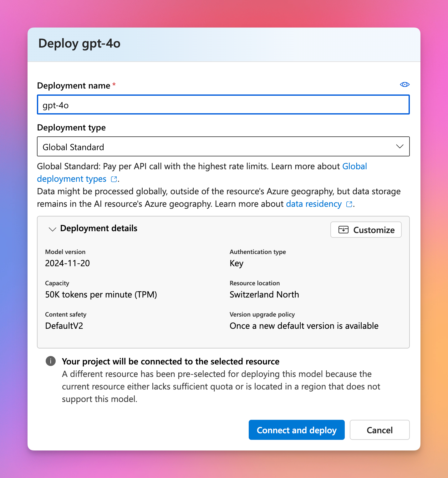Image resolution: width=448 pixels, height=478 pixels.
Task: Collapse the Deployment details chevron
Action: point(52,229)
